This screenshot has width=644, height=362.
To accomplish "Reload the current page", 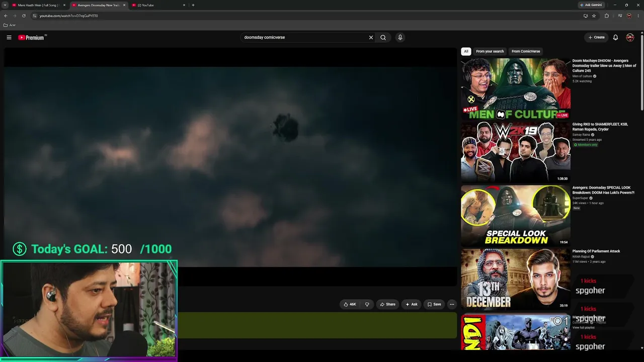I will click(x=24, y=16).
